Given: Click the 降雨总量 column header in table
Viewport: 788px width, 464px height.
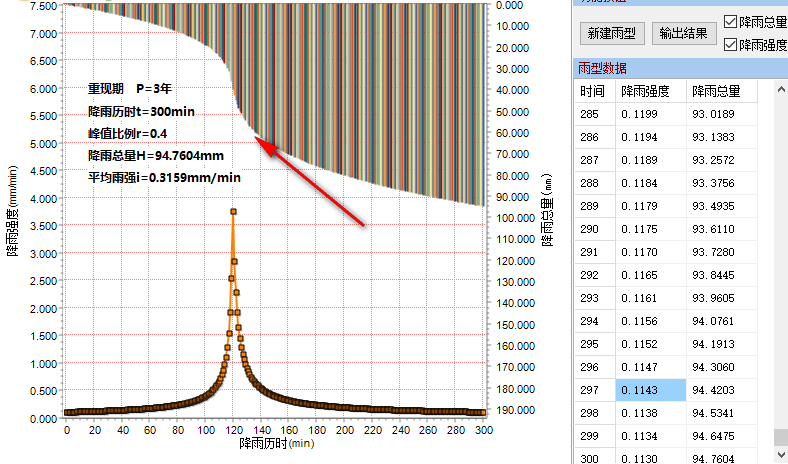Looking at the screenshot, I should (x=716, y=91).
